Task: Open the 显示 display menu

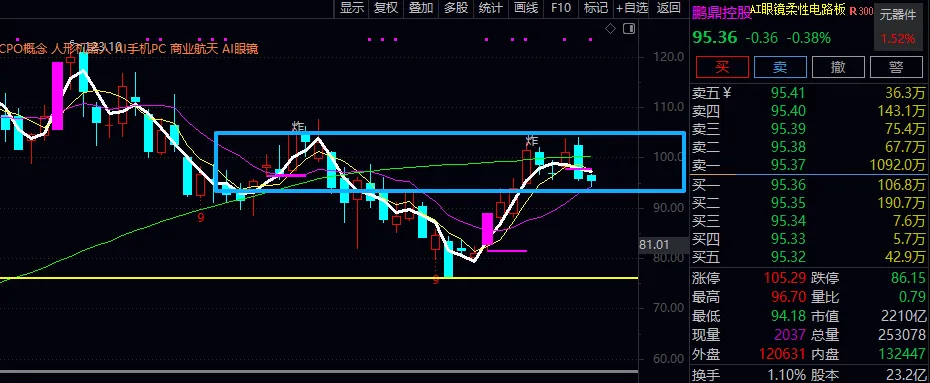Action: click(x=352, y=8)
